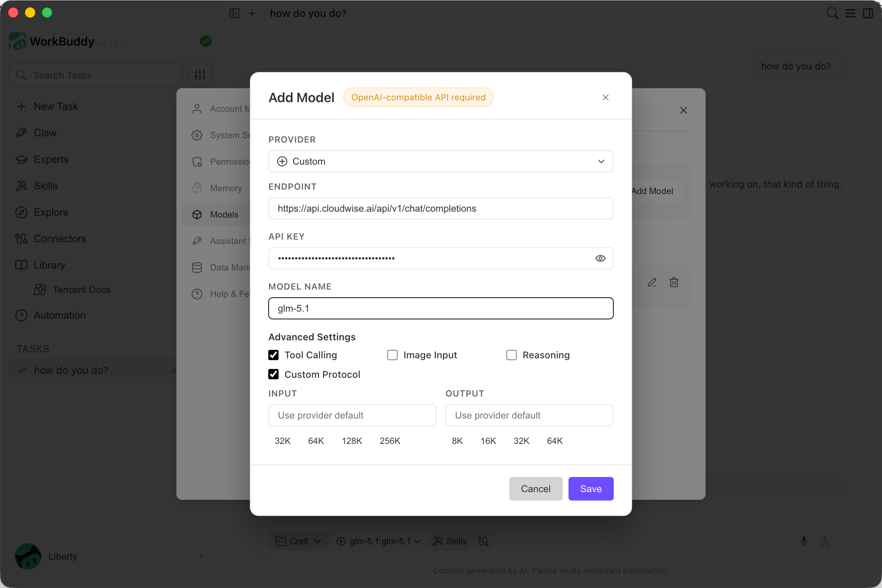Cancel adding the model
This screenshot has height=588, width=882.
click(x=535, y=489)
